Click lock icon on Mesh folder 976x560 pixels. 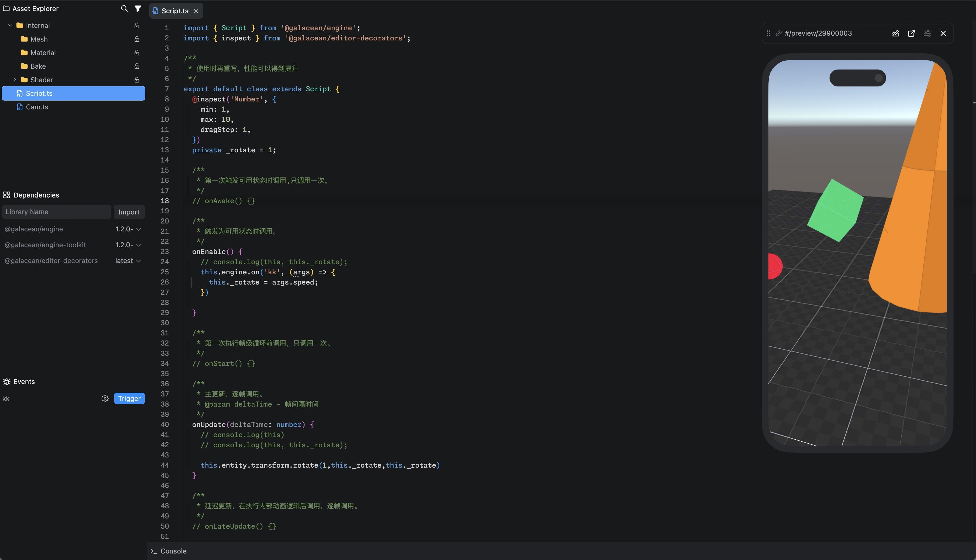pos(137,39)
